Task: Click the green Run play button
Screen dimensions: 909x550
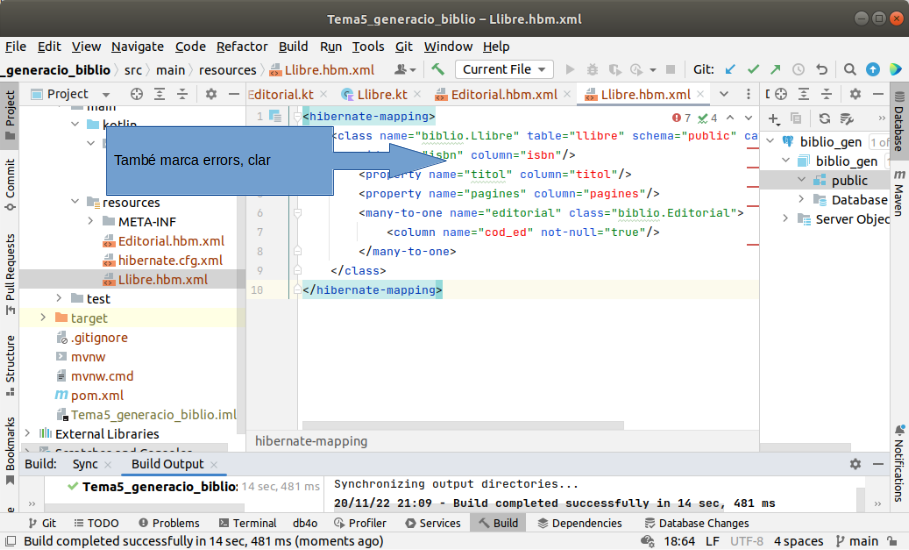Action: point(570,70)
